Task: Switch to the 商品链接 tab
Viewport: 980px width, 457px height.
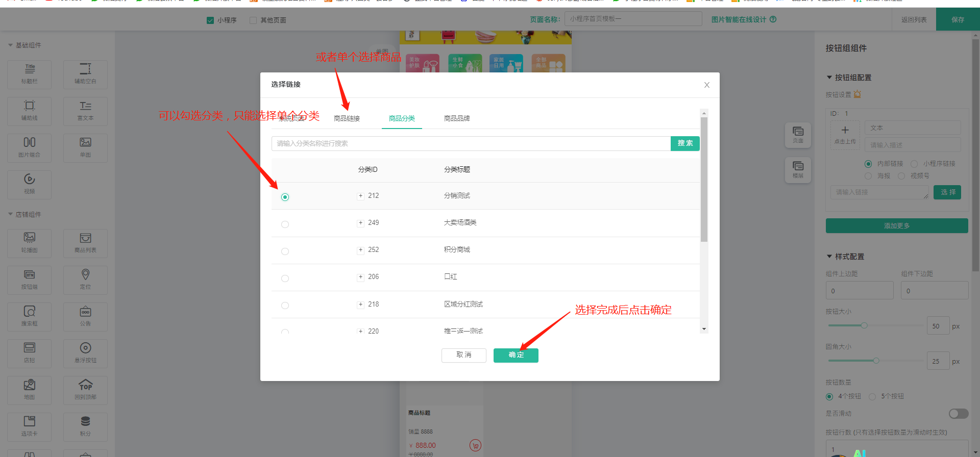Action: pyautogui.click(x=347, y=118)
